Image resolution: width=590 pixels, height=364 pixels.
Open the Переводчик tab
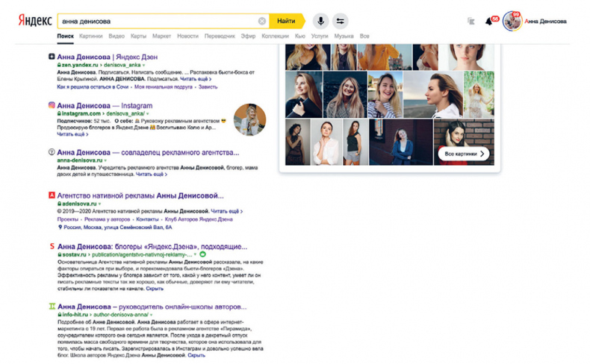(x=221, y=36)
